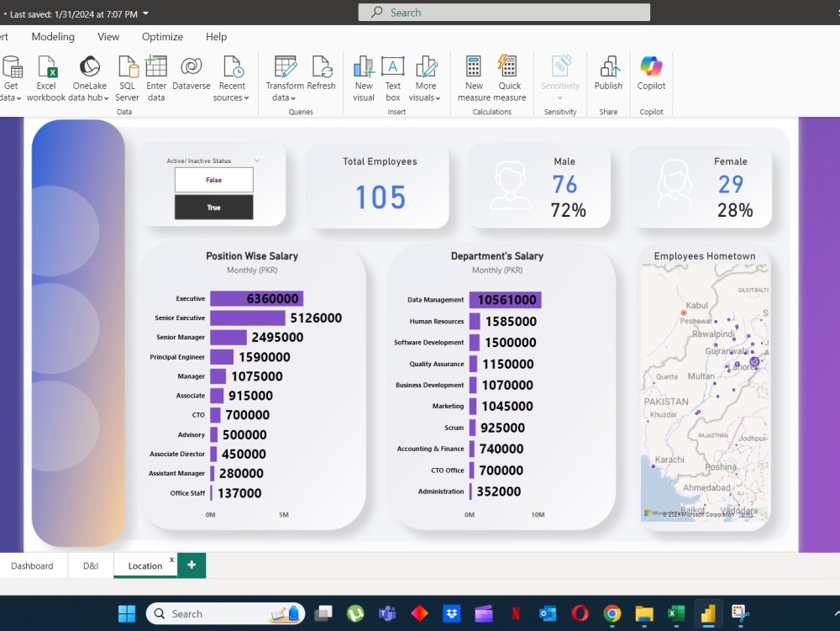Open Microsoft Teams from the taskbar

point(387,613)
